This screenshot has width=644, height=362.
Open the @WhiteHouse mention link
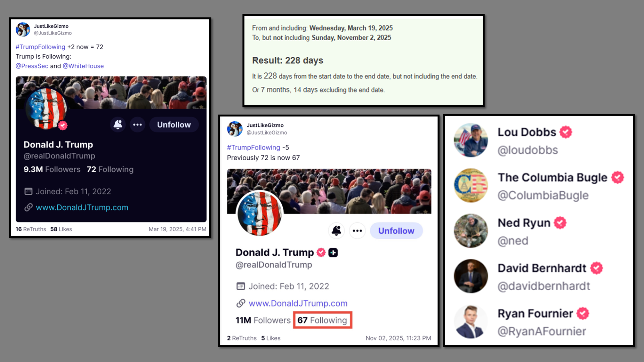83,66
